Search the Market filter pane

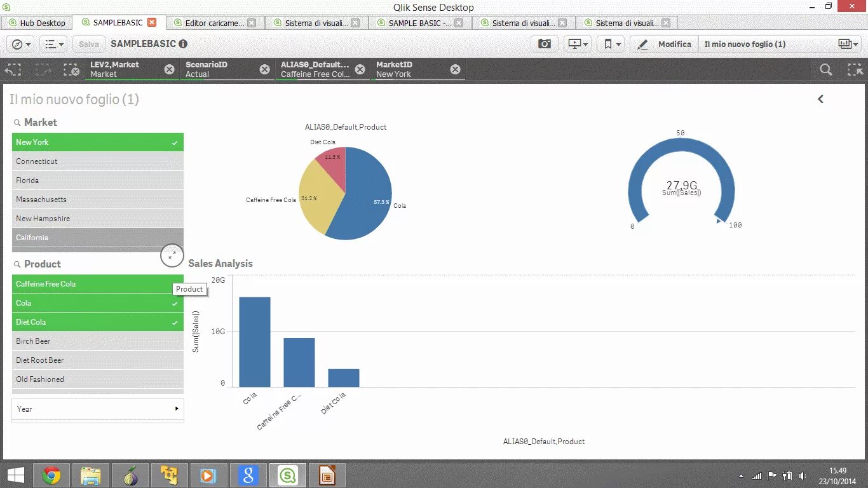pyautogui.click(x=18, y=123)
